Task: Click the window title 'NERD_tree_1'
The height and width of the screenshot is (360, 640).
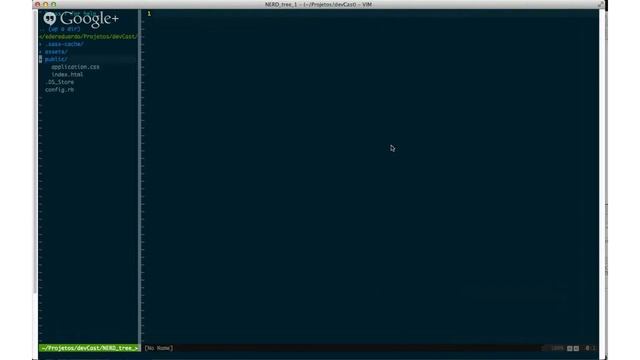Action: tap(281, 4)
